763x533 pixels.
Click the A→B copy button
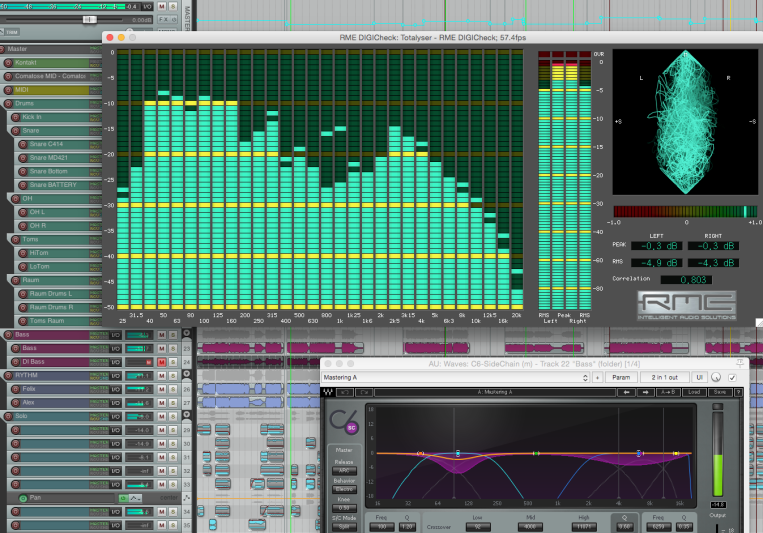tap(668, 392)
